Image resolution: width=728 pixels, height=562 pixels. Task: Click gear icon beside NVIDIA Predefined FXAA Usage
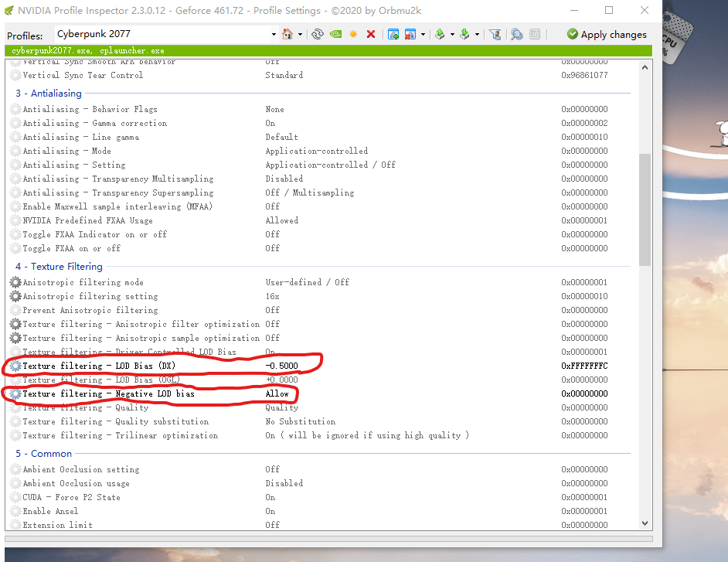15,220
